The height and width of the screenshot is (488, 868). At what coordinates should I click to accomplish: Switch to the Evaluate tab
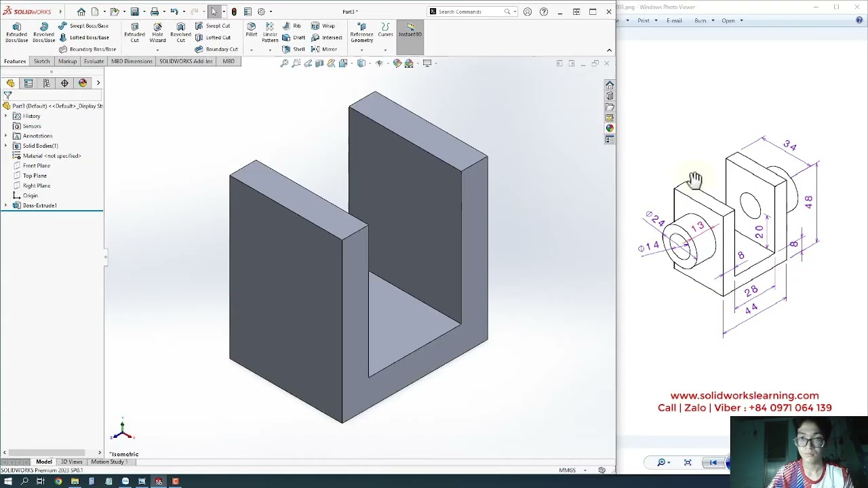(94, 62)
